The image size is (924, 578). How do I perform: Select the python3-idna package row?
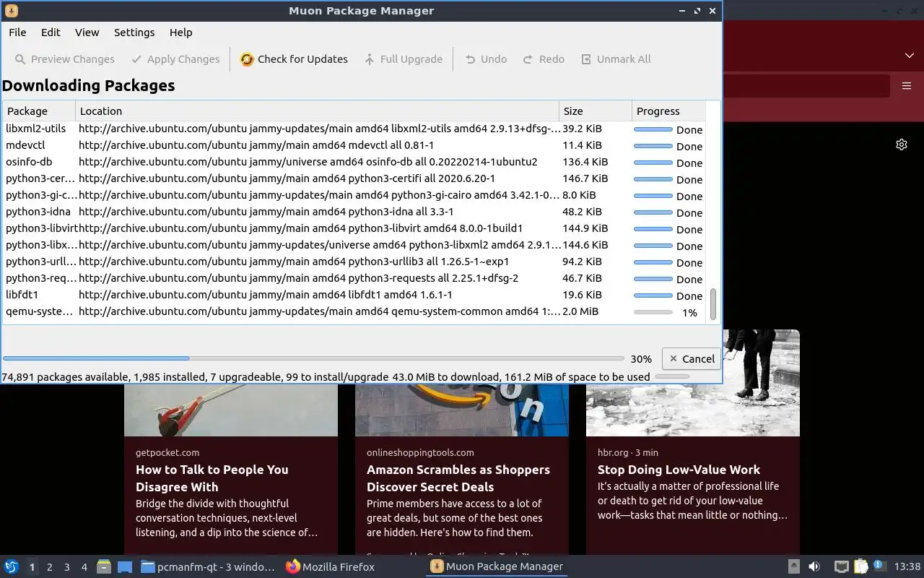pyautogui.click(x=353, y=212)
